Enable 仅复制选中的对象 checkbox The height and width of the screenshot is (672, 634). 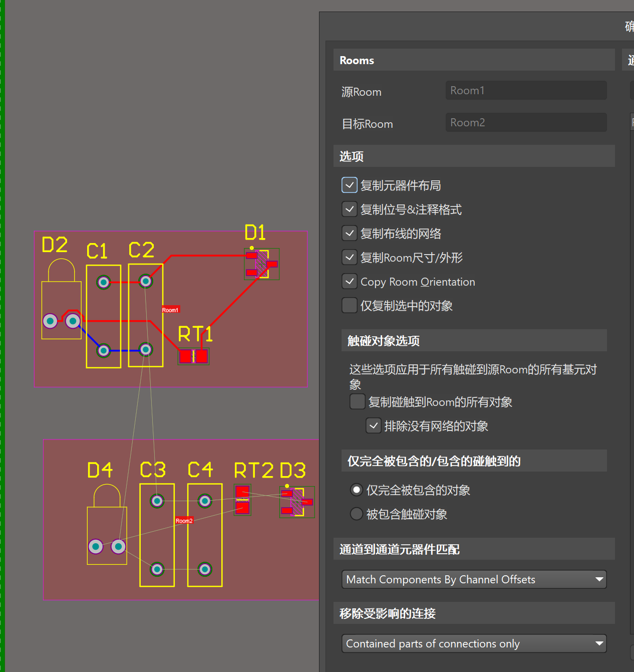point(350,306)
